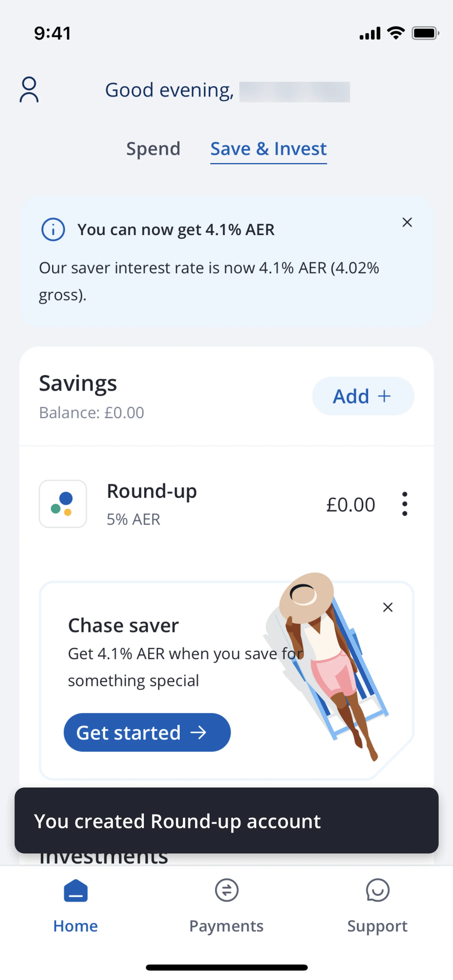Tap the battery icon in status bar
This screenshot has height=980, width=453.
(425, 33)
